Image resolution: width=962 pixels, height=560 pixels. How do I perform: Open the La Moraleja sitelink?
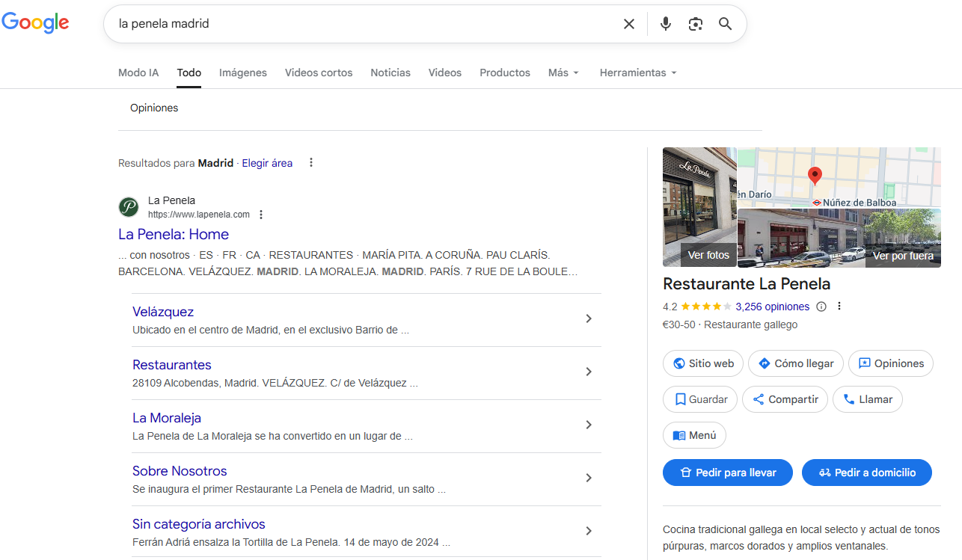pos(167,418)
